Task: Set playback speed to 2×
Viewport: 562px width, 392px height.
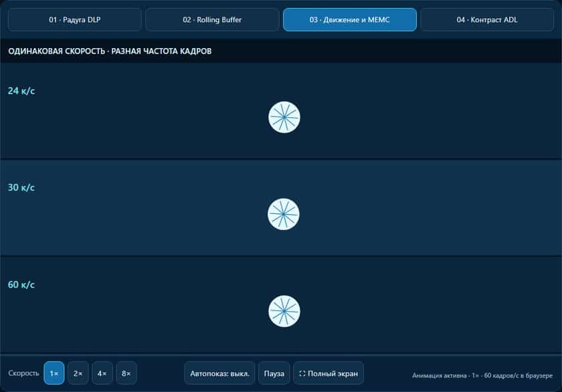Action: (78, 373)
